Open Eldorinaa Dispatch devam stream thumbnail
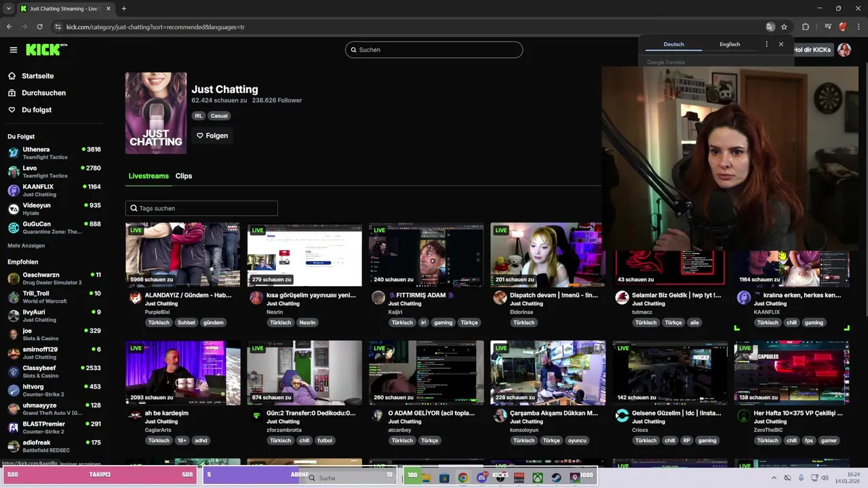 point(547,255)
